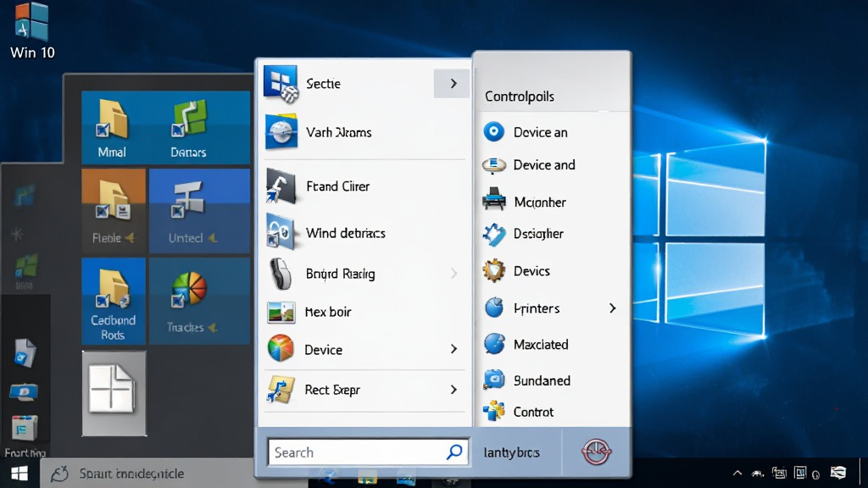Click the Bnqrd Riarig mouse icon
This screenshot has width=868, height=488.
pos(281,274)
